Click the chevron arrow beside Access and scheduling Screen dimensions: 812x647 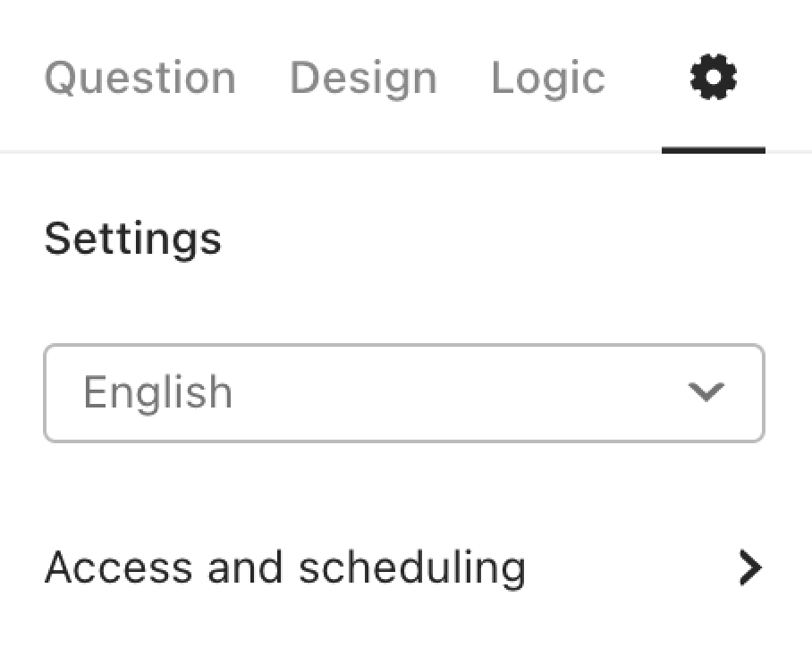tap(750, 567)
